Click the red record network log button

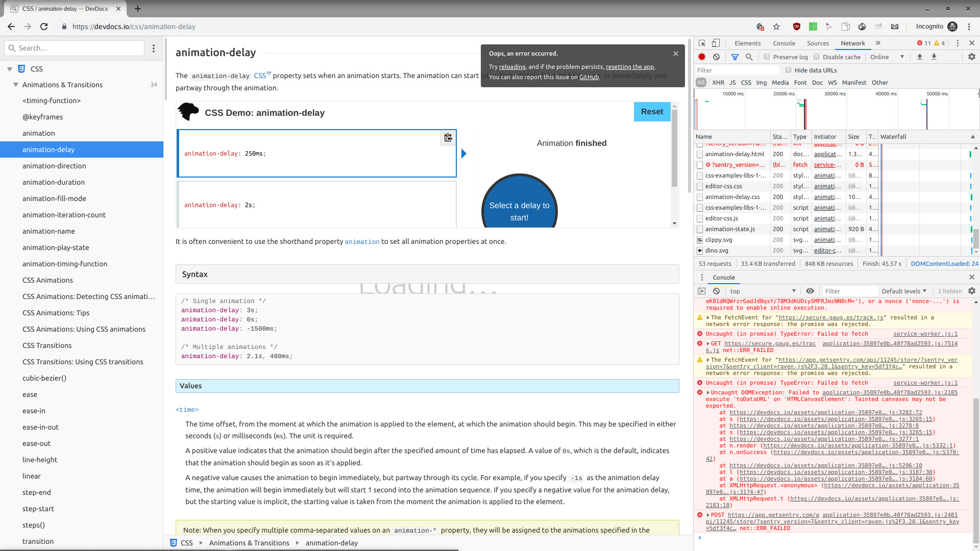click(702, 57)
